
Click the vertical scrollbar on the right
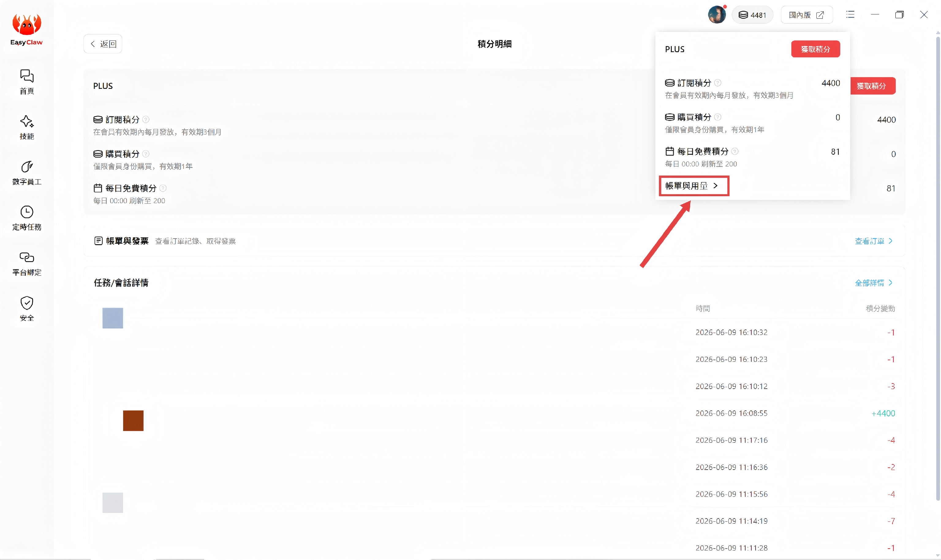(938, 268)
